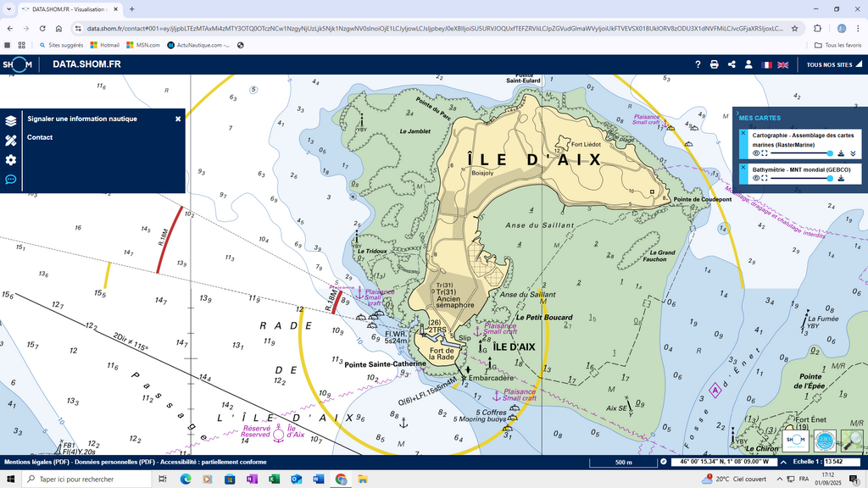Open the browser tab search dropdown
This screenshot has width=868, height=488.
tap(8, 9)
